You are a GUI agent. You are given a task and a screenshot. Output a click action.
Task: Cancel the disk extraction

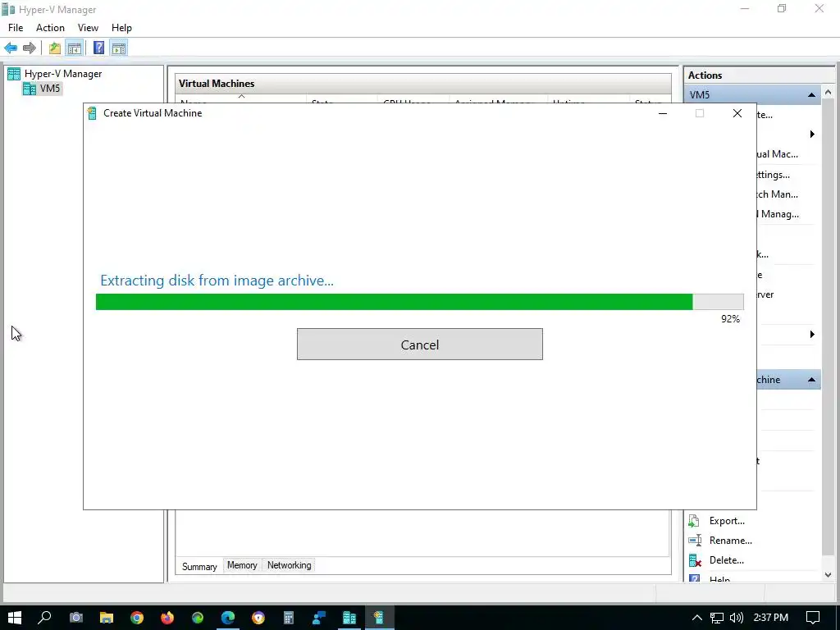pyautogui.click(x=419, y=345)
